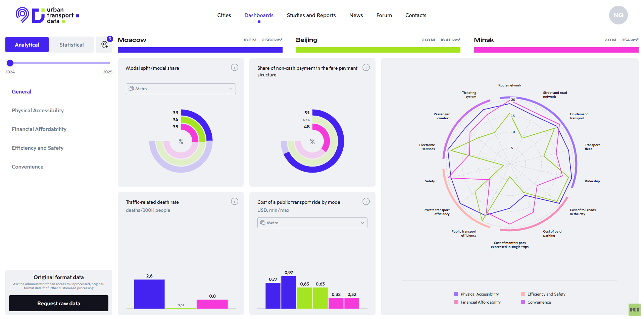This screenshot has width=644, height=319.
Task: Toggle Efficiency and Safety legend item
Action: (x=546, y=294)
